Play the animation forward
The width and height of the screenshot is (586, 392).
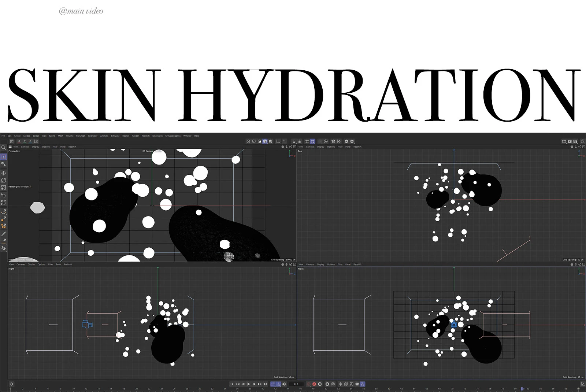pyautogui.click(x=249, y=384)
